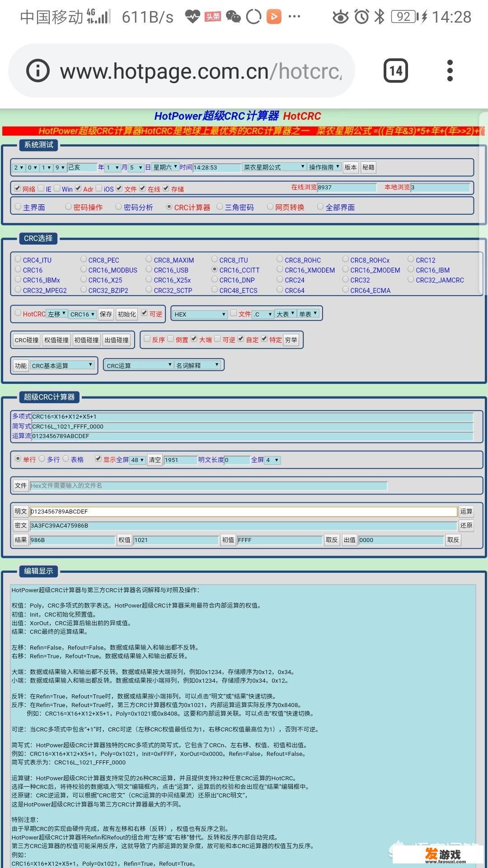
Task: Toggle the 在线 checkbox
Action: coord(143,188)
